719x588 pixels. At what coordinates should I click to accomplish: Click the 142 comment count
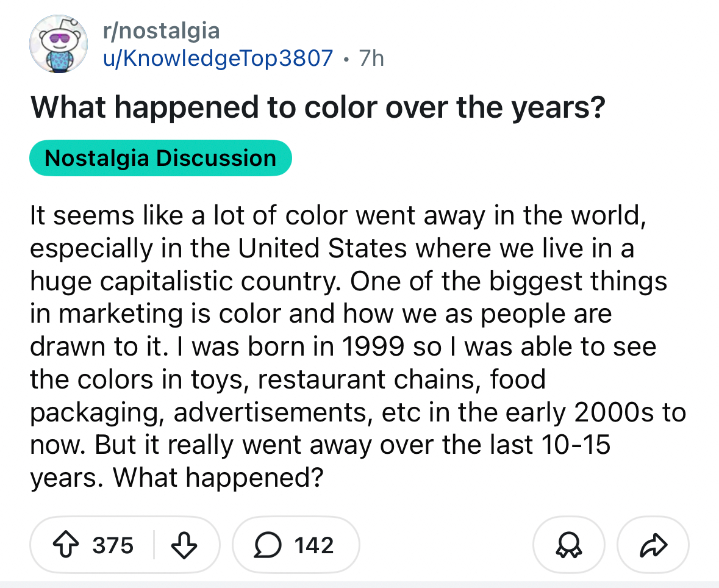click(x=313, y=545)
